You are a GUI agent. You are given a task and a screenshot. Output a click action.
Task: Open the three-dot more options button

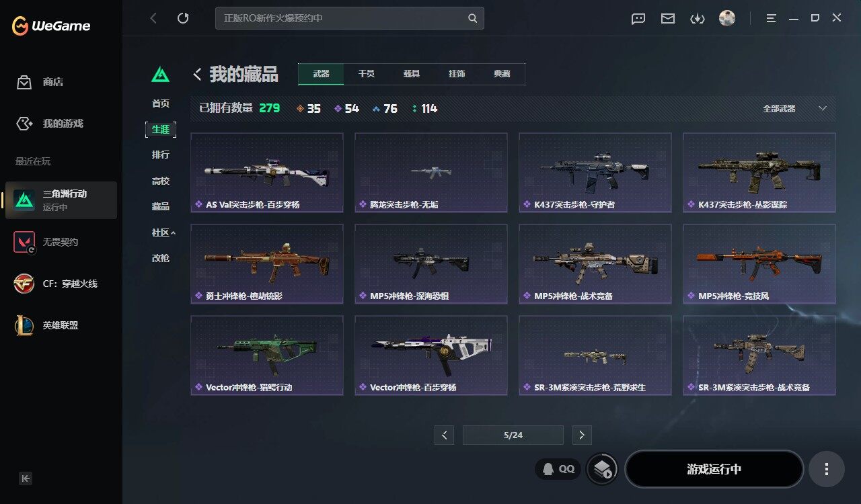pos(827,469)
